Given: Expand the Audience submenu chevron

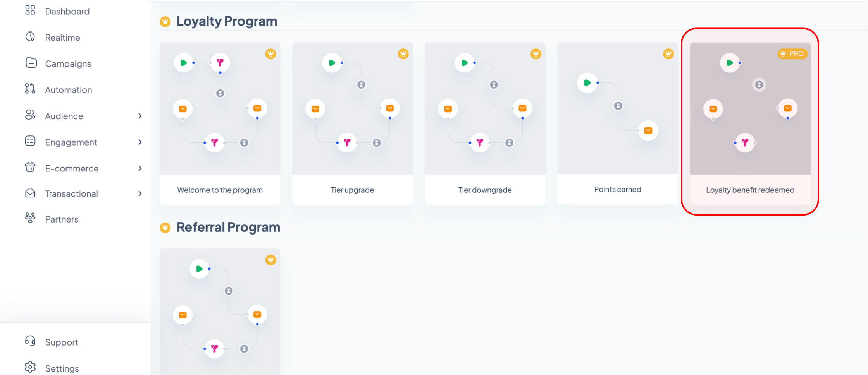Looking at the screenshot, I should coord(140,116).
